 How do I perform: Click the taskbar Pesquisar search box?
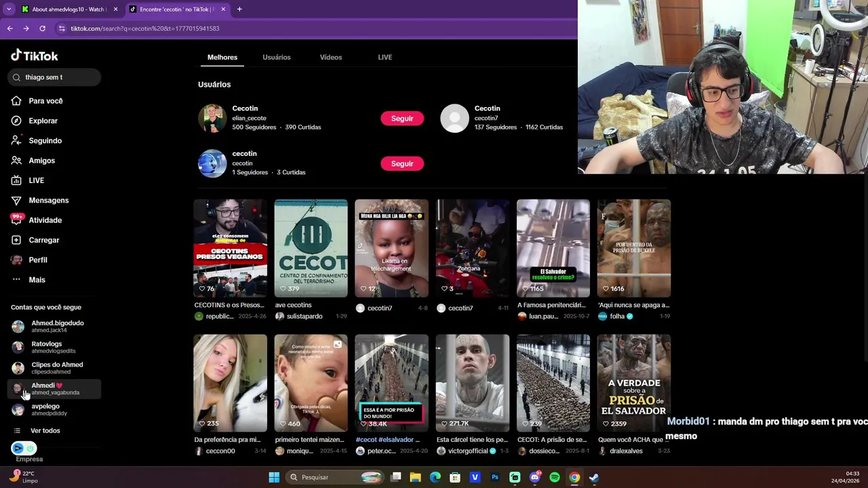click(334, 477)
